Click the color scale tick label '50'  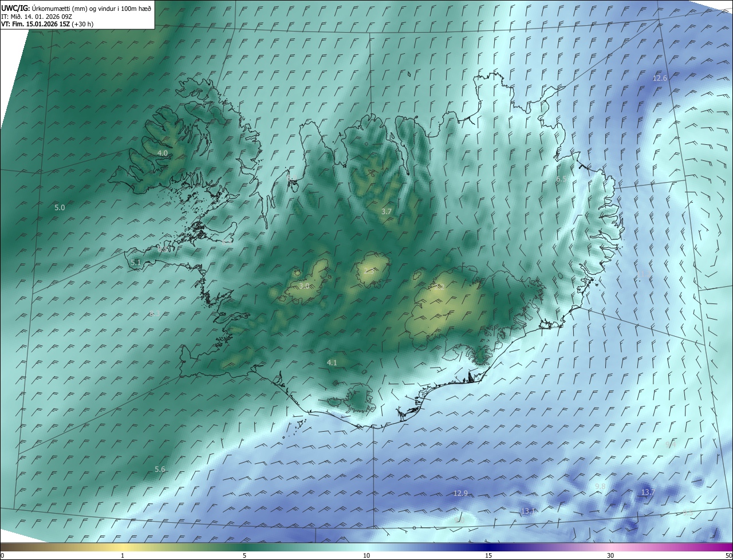coord(728,555)
